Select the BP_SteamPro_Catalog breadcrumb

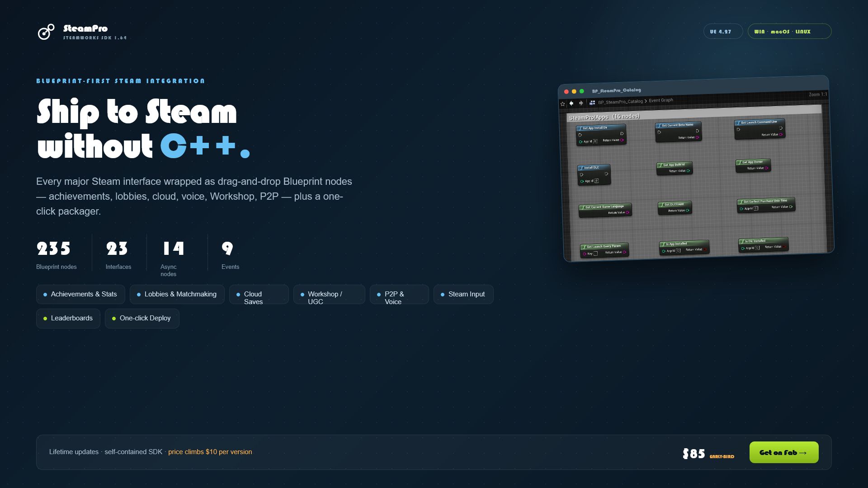[x=620, y=102]
